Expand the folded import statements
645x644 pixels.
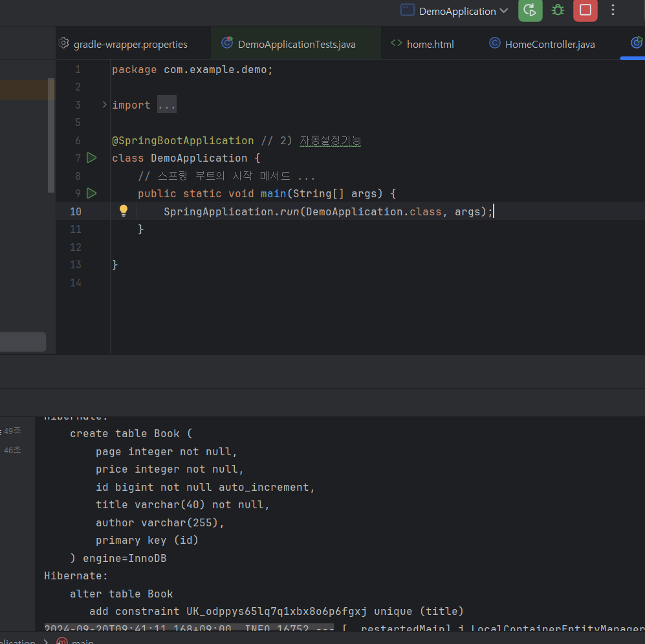pyautogui.click(x=166, y=104)
